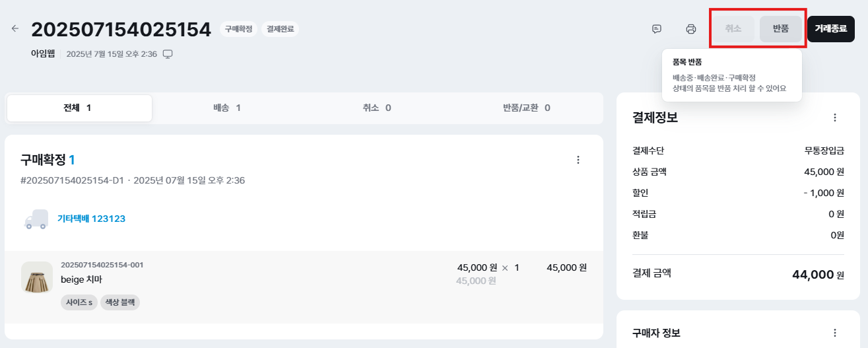Viewport: 868px width, 348px height.
Task: Switch to the 취소 tab
Action: pos(377,108)
